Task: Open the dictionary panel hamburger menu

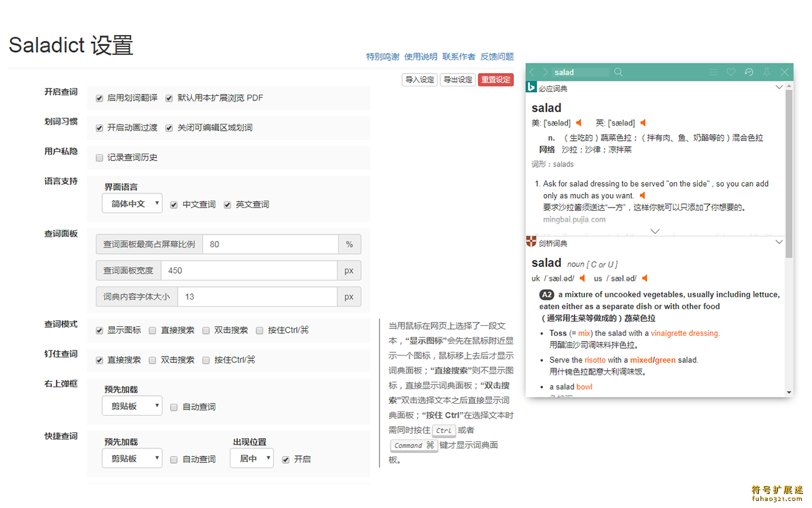Action: [x=713, y=72]
